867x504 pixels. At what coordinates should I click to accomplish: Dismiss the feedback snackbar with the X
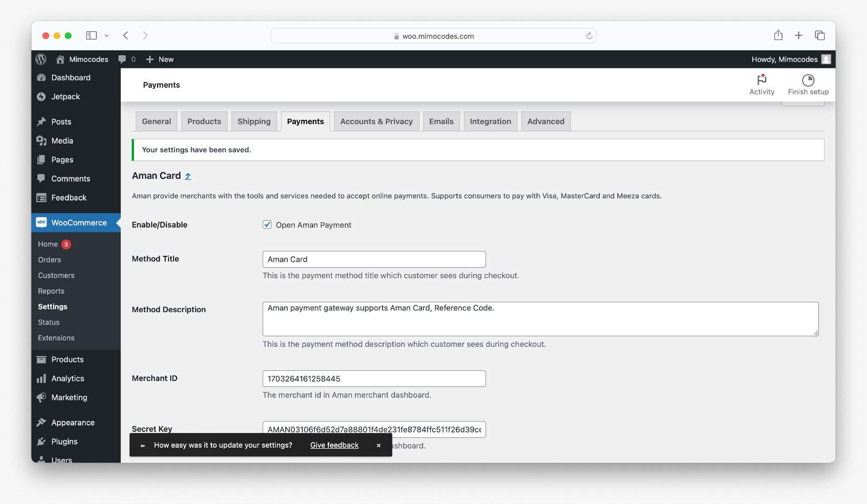coord(379,445)
